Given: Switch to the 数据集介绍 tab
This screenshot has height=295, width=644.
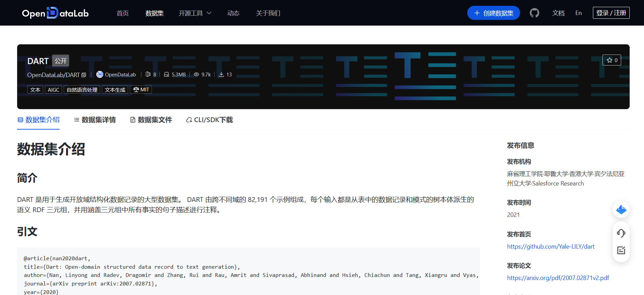Looking at the screenshot, I should tap(38, 120).
